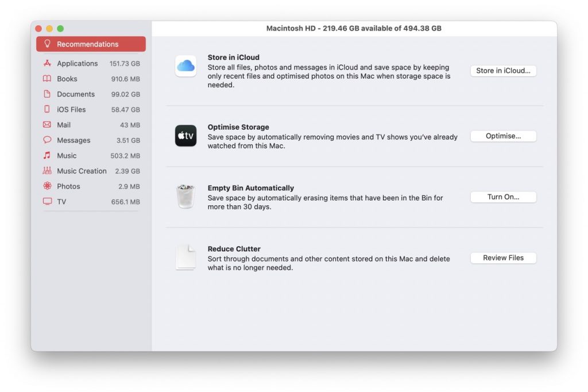588x392 pixels.
Task: Click the 503.2 MB Music size
Action: pos(125,156)
